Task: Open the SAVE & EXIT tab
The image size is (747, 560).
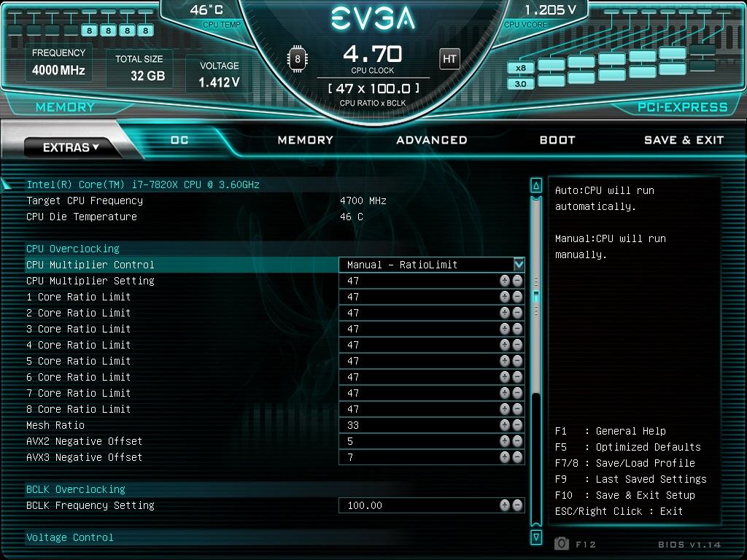Action: tap(684, 140)
